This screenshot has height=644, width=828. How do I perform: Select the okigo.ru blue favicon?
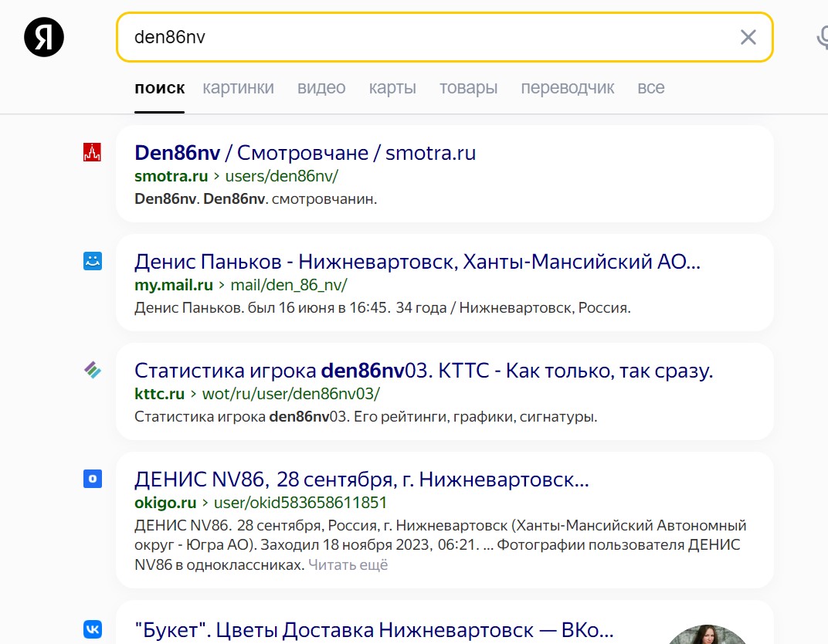(x=93, y=479)
